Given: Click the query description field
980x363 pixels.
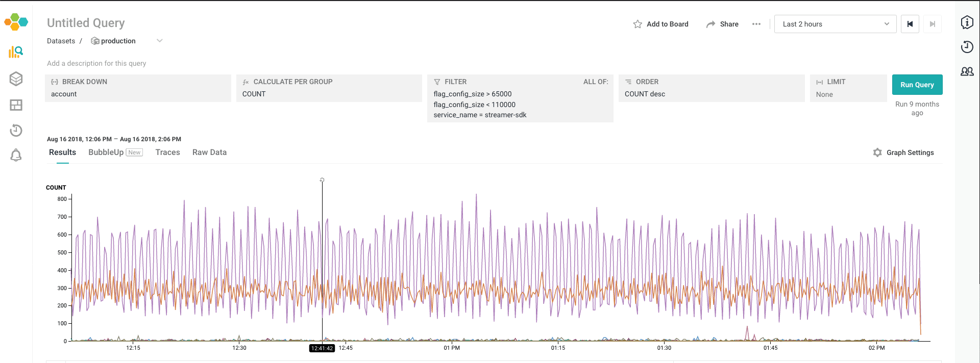Looking at the screenshot, I should 96,63.
